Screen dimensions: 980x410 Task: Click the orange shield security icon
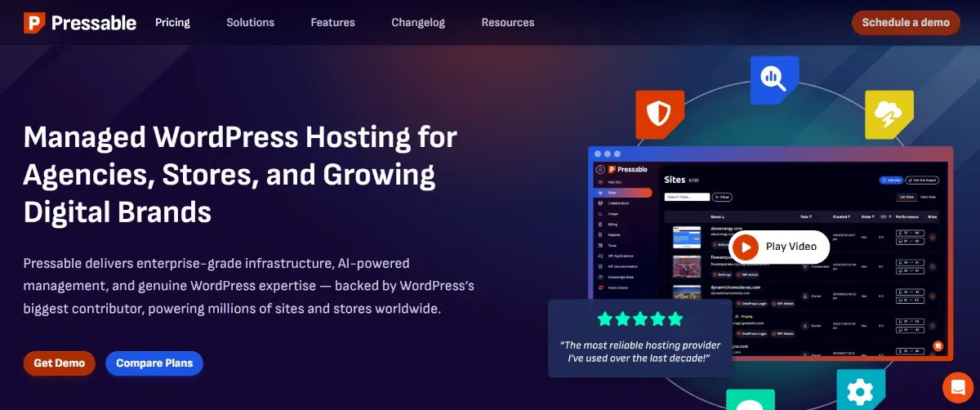[659, 114]
